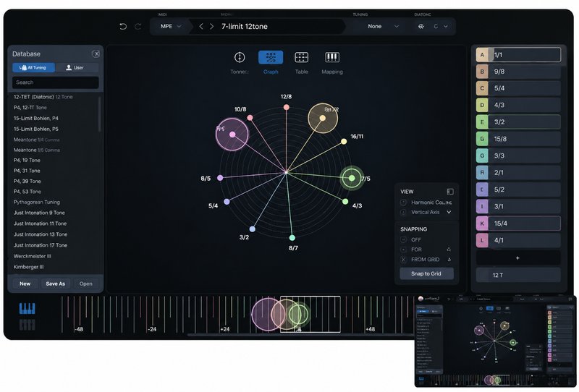
Task: Toggle Harmonic Colors view option
Action: (x=404, y=203)
